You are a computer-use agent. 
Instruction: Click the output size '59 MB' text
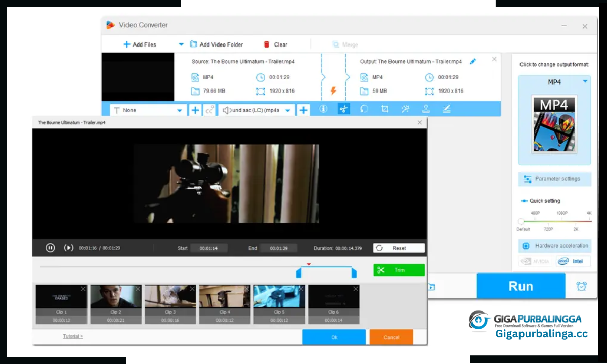pos(379,91)
